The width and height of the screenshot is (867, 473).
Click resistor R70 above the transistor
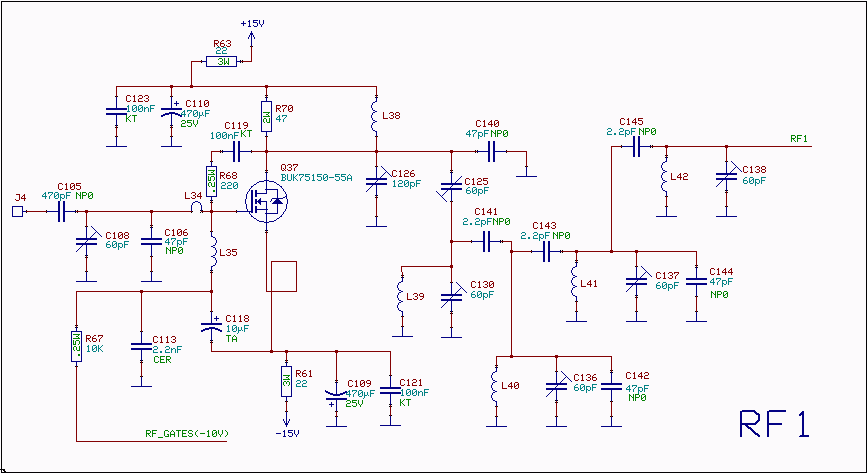coord(267,117)
